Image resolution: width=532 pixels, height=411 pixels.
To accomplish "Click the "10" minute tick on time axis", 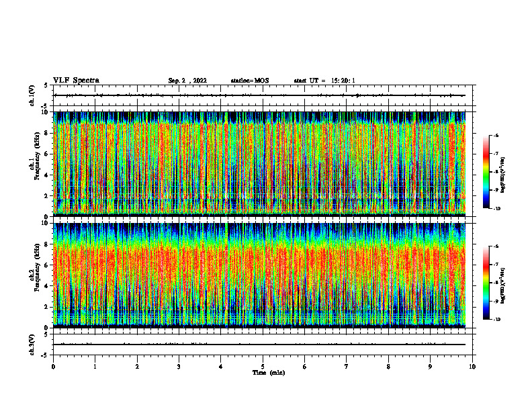I will click(472, 367).
